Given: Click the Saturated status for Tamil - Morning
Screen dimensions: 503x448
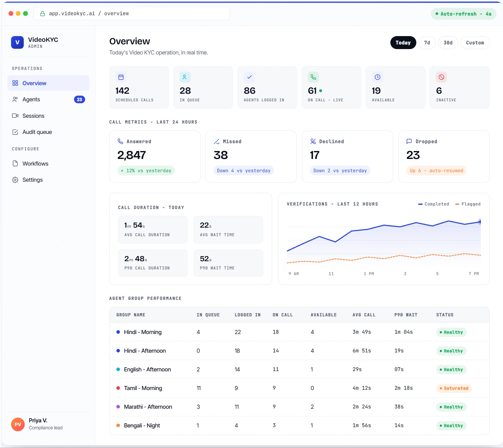Looking at the screenshot, I should tap(454, 388).
